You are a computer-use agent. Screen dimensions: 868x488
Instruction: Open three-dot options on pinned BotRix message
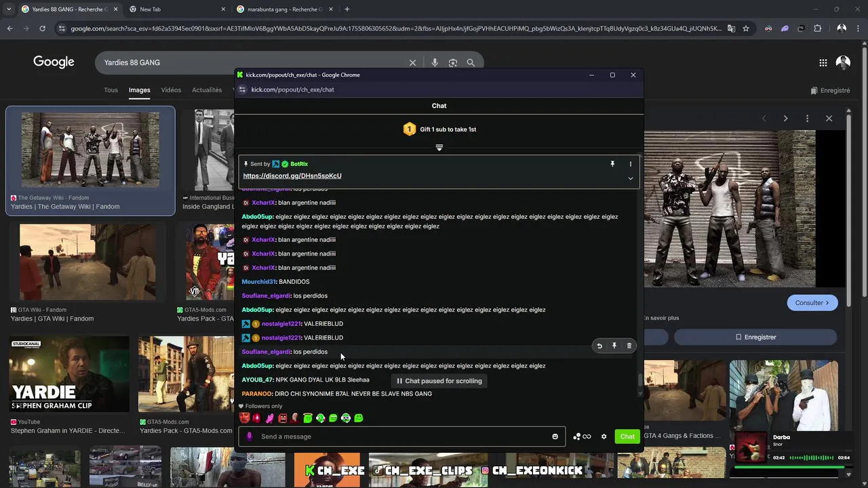coord(630,164)
